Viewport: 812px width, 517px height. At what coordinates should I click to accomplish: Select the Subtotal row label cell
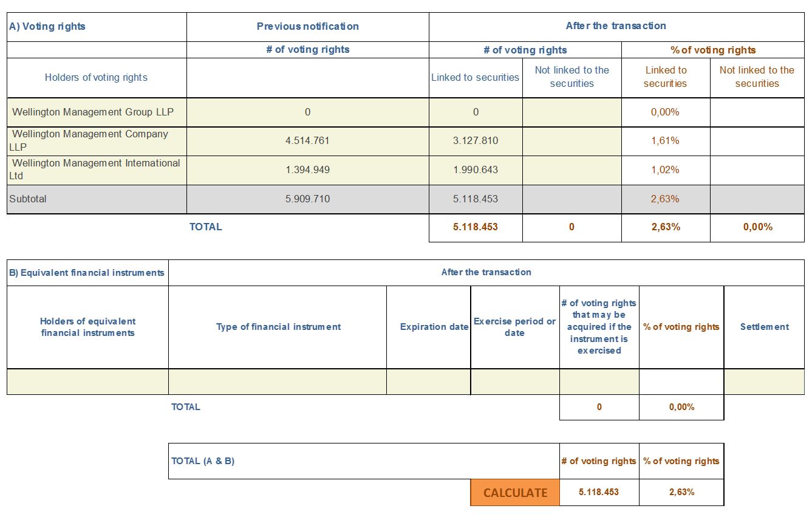(x=97, y=199)
